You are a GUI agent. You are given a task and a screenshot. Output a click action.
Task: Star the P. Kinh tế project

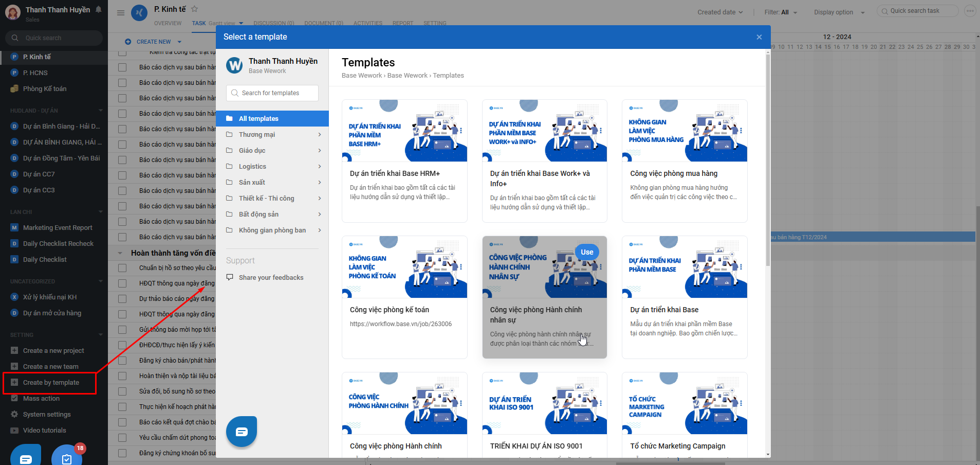tap(194, 9)
